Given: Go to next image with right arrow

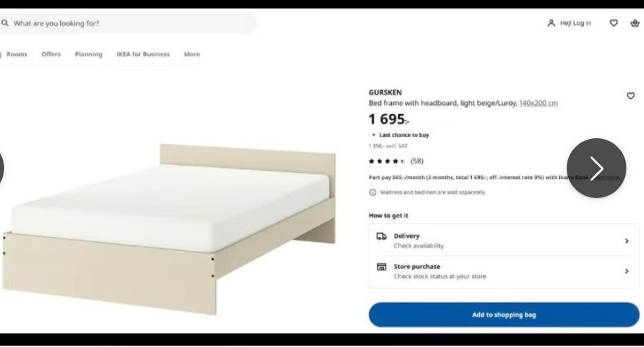Looking at the screenshot, I should tap(597, 168).
